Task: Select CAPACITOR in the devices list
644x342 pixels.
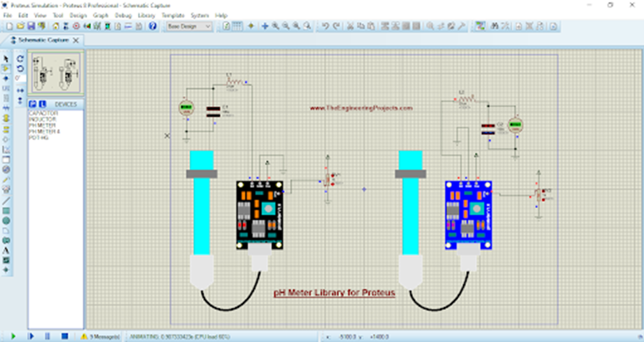Action: click(x=43, y=113)
